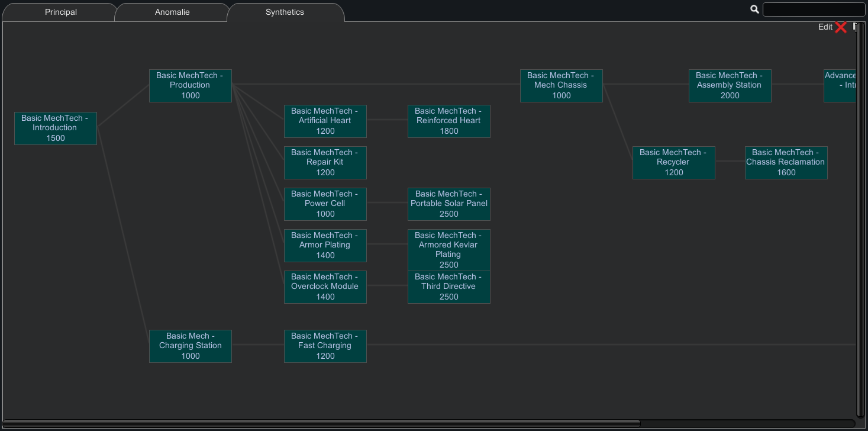Image resolution: width=868 pixels, height=431 pixels.
Task: Click the vertical scrollbar on the right
Action: coord(860,219)
